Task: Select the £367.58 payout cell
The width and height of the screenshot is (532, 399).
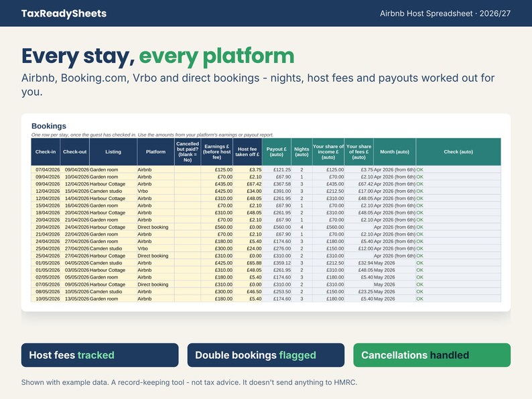Action: pos(277,184)
